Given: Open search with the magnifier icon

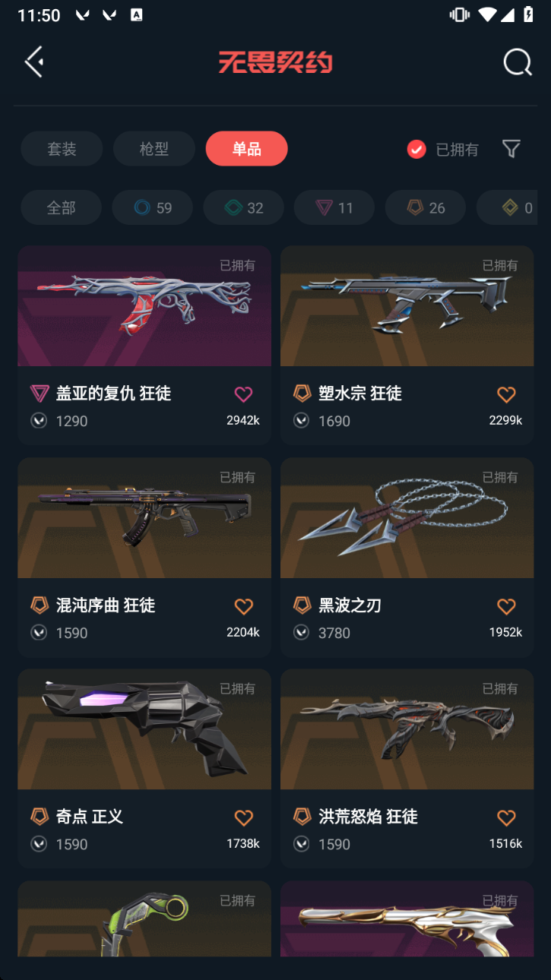Looking at the screenshot, I should (x=518, y=62).
